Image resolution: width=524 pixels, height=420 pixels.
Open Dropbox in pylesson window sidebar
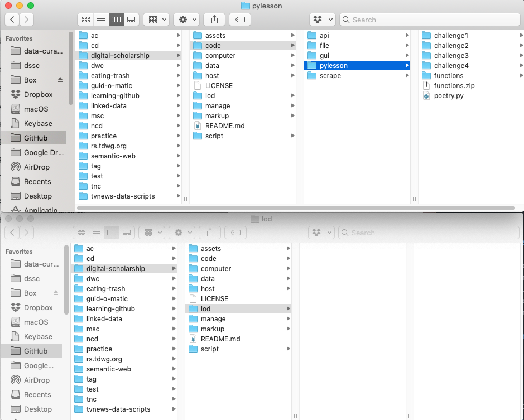(33, 95)
